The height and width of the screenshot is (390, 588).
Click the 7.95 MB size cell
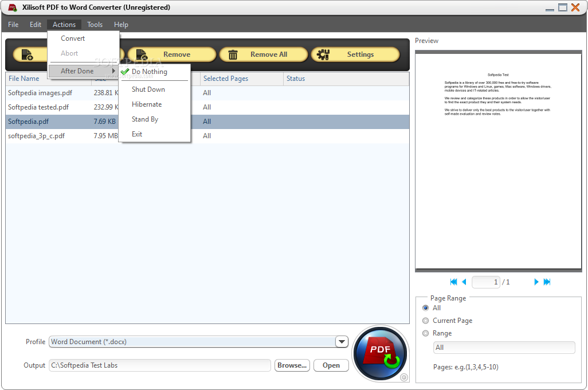click(x=106, y=136)
